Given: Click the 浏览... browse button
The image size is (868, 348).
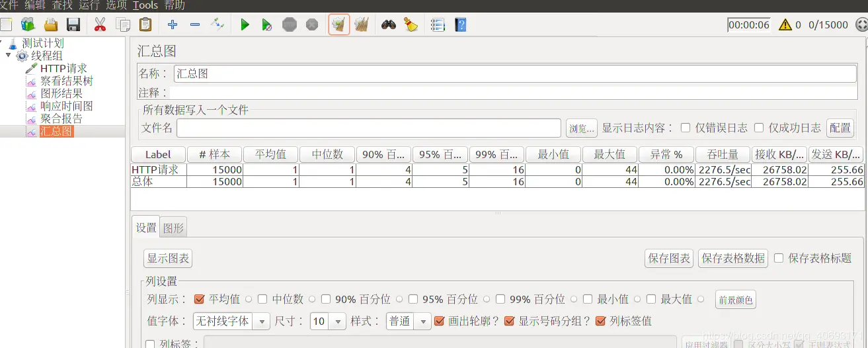Looking at the screenshot, I should click(582, 128).
